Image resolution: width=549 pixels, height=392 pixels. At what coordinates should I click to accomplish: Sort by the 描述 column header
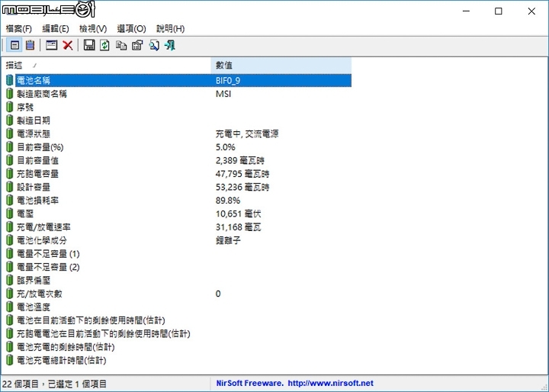106,65
